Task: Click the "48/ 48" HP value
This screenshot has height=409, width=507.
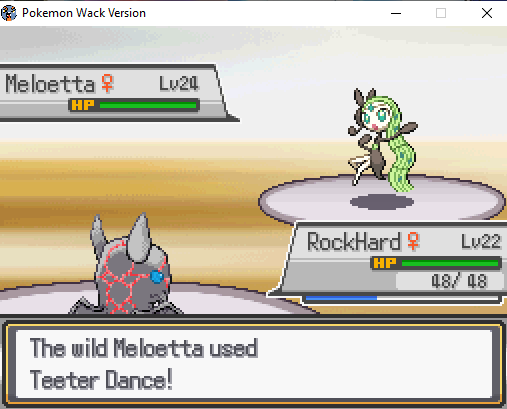Action: click(x=459, y=281)
